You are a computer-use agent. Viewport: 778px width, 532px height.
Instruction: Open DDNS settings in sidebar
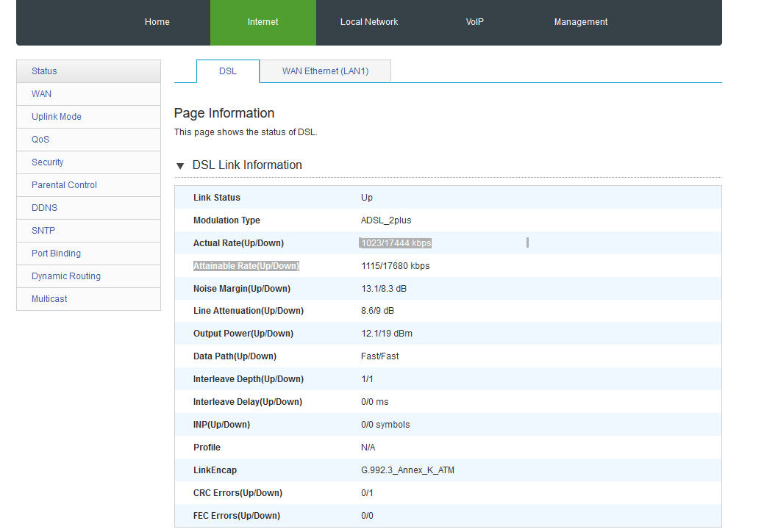tap(88, 208)
